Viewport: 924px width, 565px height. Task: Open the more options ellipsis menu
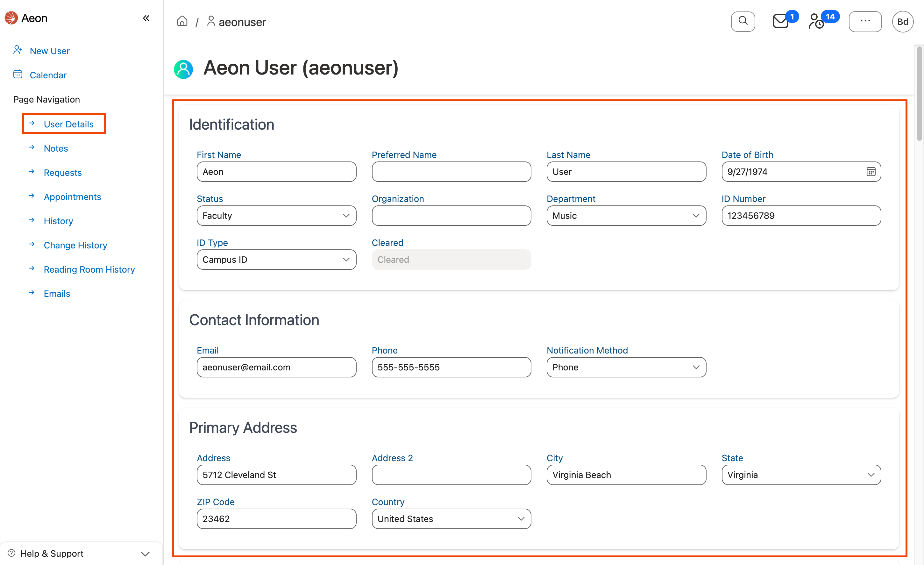pos(865,21)
